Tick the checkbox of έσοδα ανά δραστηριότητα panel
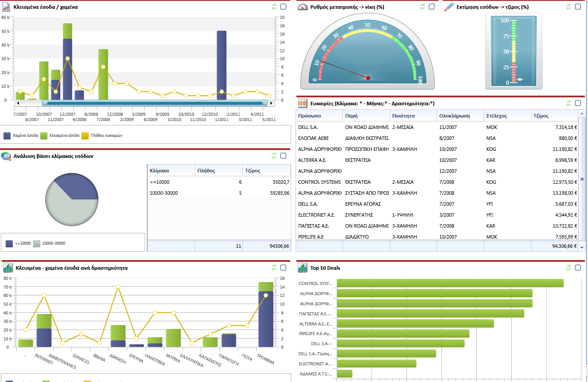The height and width of the screenshot is (382, 588). (283, 267)
